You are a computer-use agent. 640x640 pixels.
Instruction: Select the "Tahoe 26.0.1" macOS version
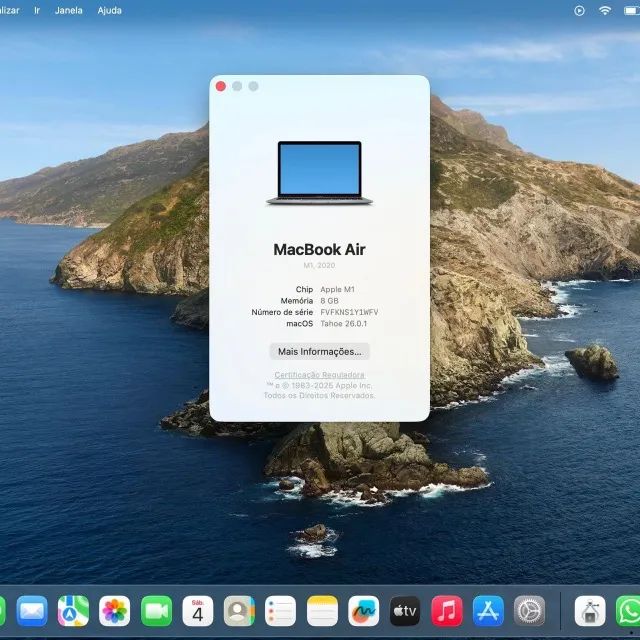[344, 324]
